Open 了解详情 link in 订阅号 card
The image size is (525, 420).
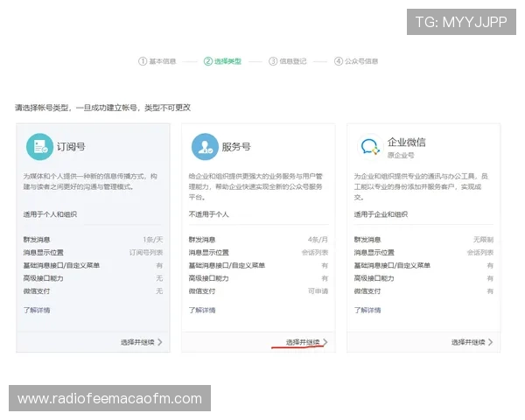37,310
